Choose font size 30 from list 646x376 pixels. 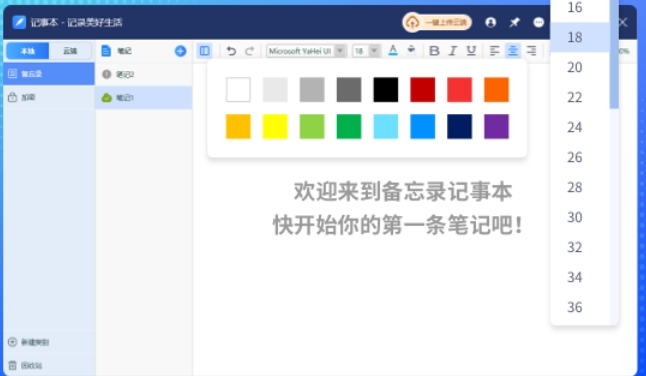[x=580, y=217]
